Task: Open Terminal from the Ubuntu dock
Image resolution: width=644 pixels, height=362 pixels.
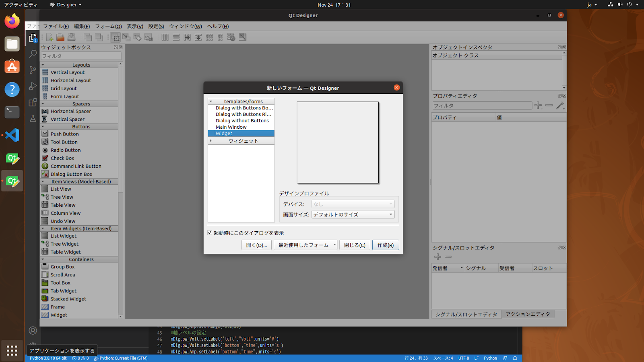Action: coord(12,112)
